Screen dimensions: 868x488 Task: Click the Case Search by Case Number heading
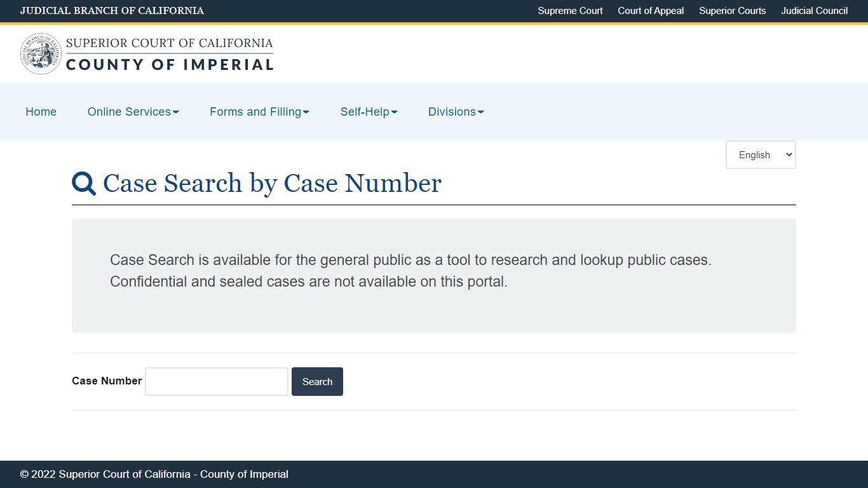click(x=272, y=184)
